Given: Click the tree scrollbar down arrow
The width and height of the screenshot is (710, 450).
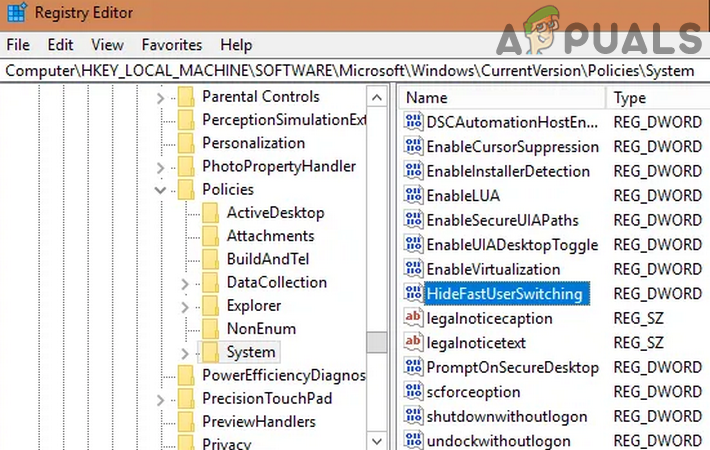Looking at the screenshot, I should click(x=376, y=440).
